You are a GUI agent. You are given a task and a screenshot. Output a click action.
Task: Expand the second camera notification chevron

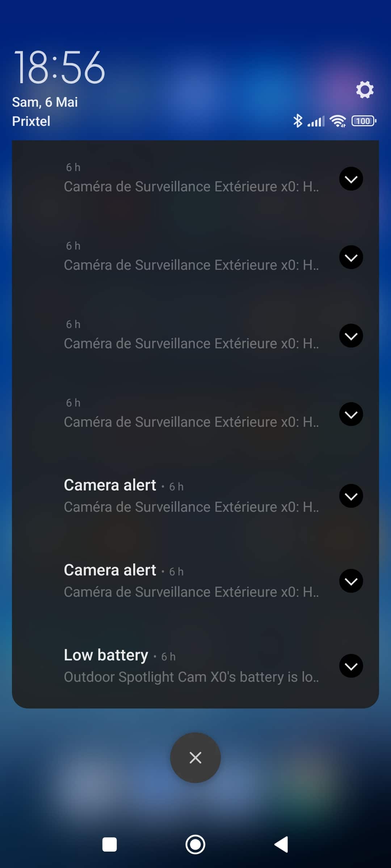point(351,257)
